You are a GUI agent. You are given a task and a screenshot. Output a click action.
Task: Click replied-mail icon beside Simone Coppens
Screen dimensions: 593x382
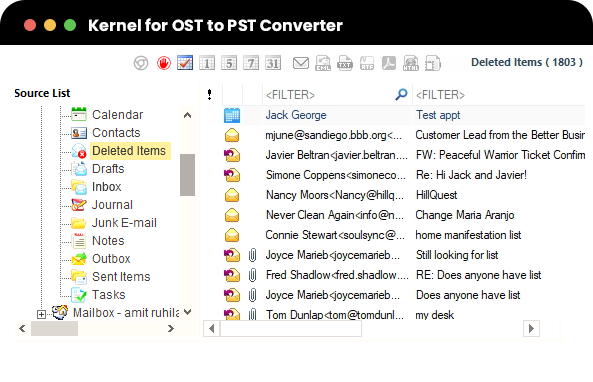point(232,175)
